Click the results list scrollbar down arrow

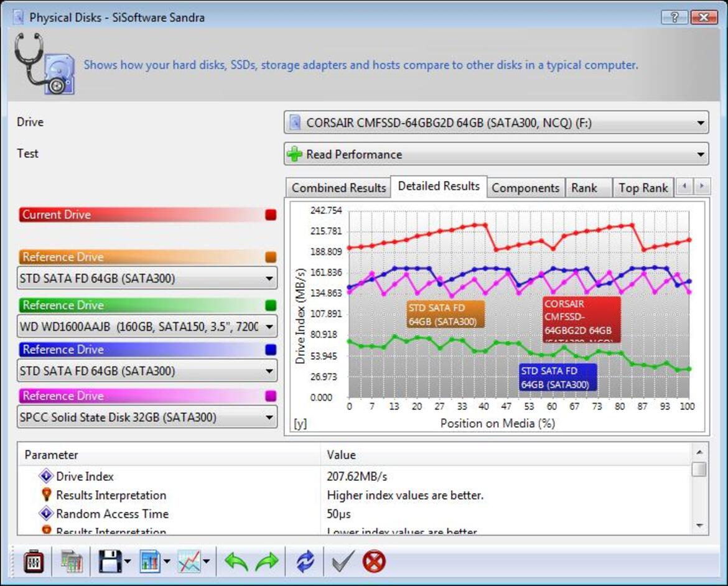pyautogui.click(x=699, y=526)
